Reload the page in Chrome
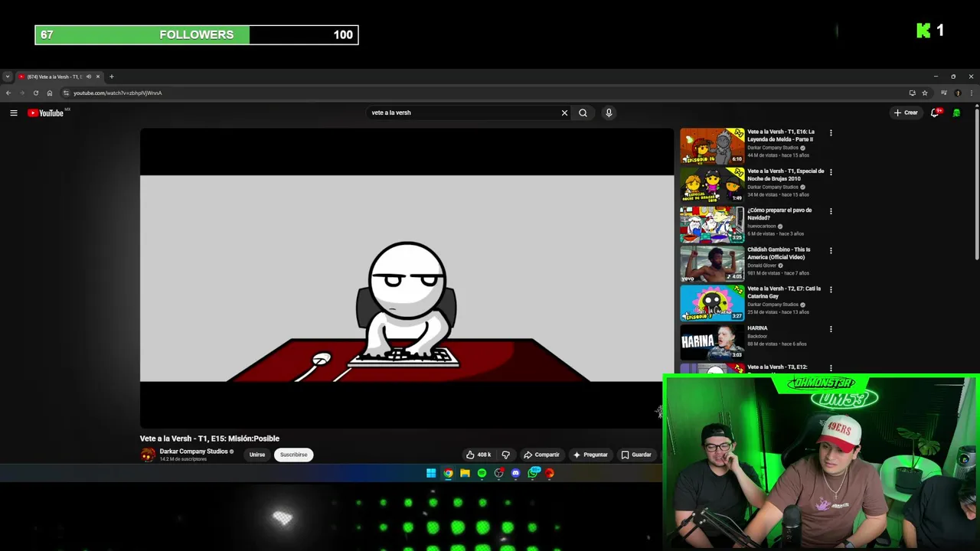Image resolution: width=980 pixels, height=551 pixels. 35,93
